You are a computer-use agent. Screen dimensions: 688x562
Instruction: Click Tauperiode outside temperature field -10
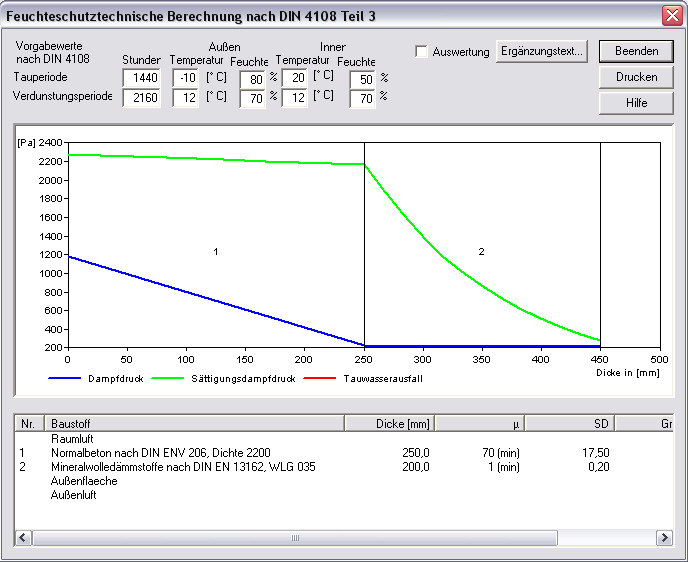click(185, 78)
